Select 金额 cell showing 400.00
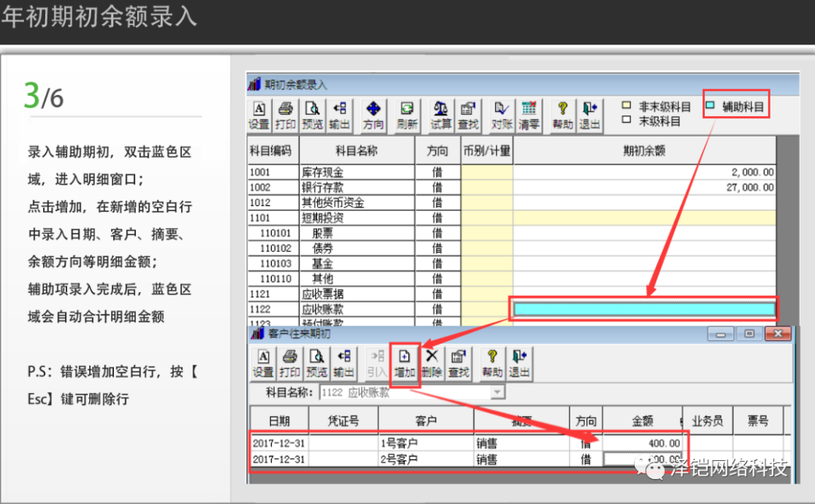The width and height of the screenshot is (815, 504). click(643, 443)
